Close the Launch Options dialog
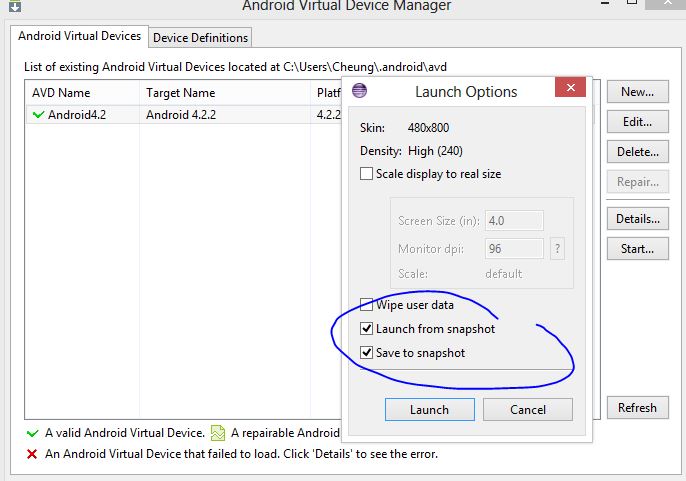Image resolution: width=686 pixels, height=481 pixels. point(570,88)
